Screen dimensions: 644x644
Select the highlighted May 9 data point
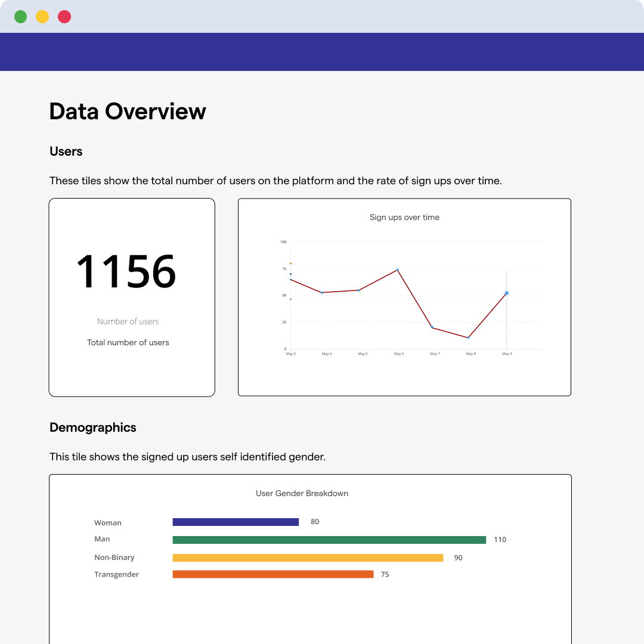pyautogui.click(x=506, y=293)
